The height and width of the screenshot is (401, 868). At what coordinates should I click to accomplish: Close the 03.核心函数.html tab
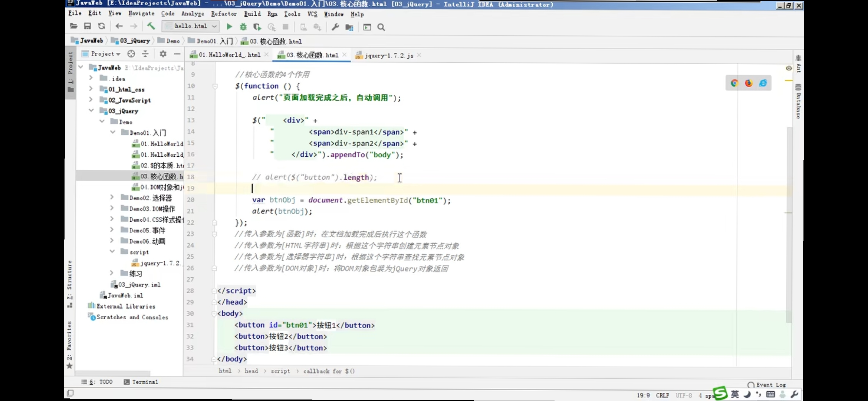[345, 55]
